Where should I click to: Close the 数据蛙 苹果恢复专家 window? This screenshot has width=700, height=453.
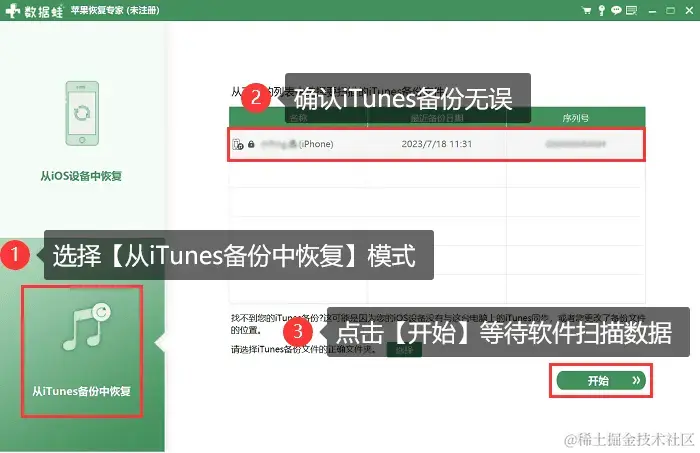pos(689,11)
